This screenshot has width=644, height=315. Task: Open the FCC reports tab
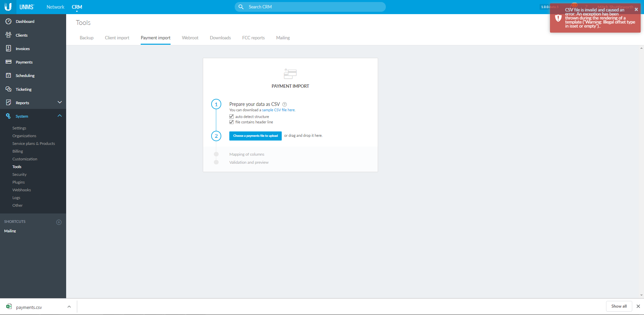(253, 38)
